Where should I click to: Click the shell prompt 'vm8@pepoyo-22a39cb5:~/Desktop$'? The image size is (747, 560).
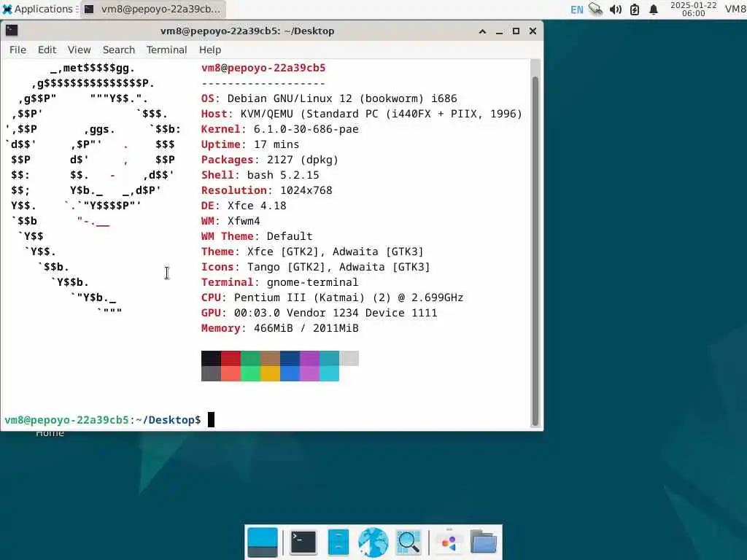coord(103,420)
